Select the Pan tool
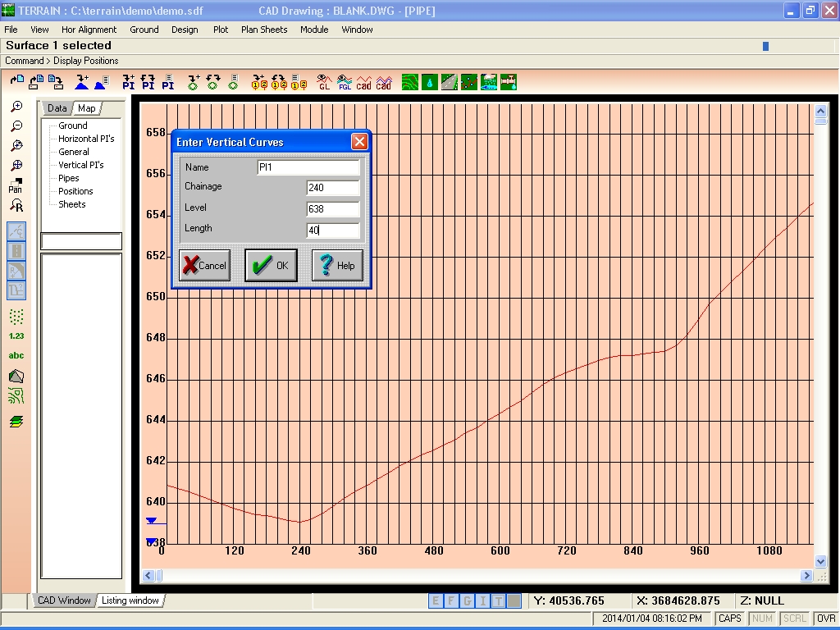 [x=16, y=185]
